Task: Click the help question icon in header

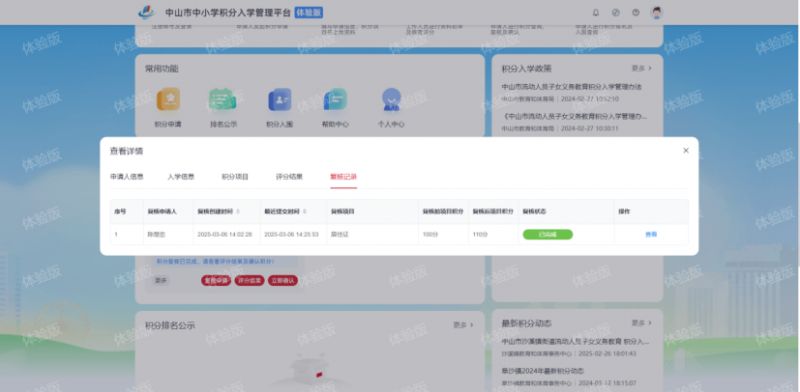Action: click(x=636, y=13)
